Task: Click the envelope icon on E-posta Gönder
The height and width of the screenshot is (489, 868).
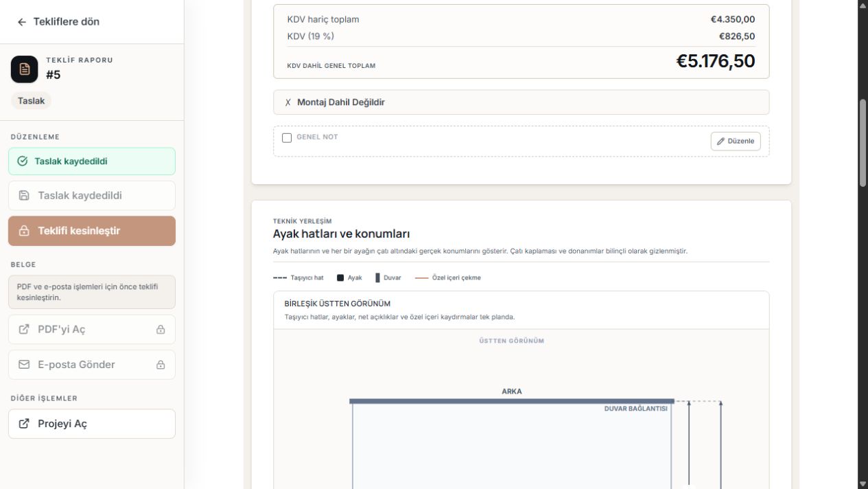Action: click(24, 365)
